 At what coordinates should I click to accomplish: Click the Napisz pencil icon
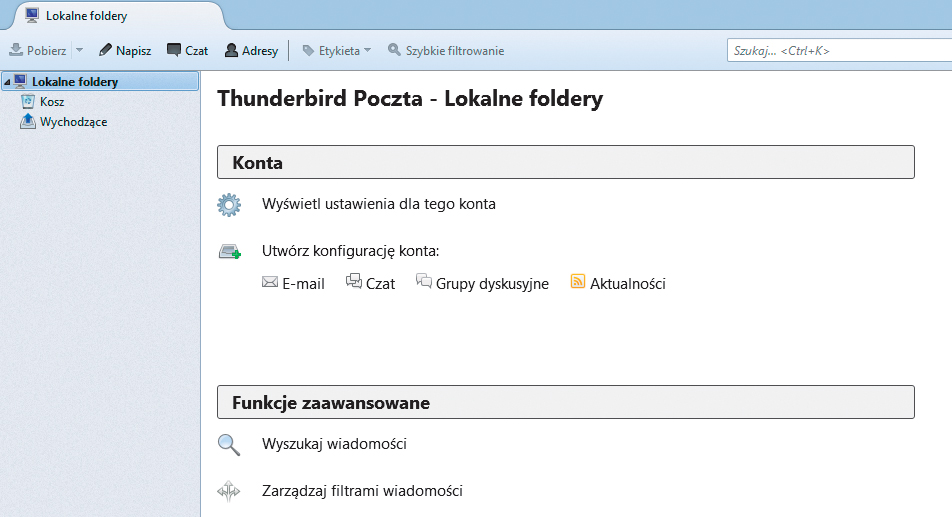pos(105,50)
